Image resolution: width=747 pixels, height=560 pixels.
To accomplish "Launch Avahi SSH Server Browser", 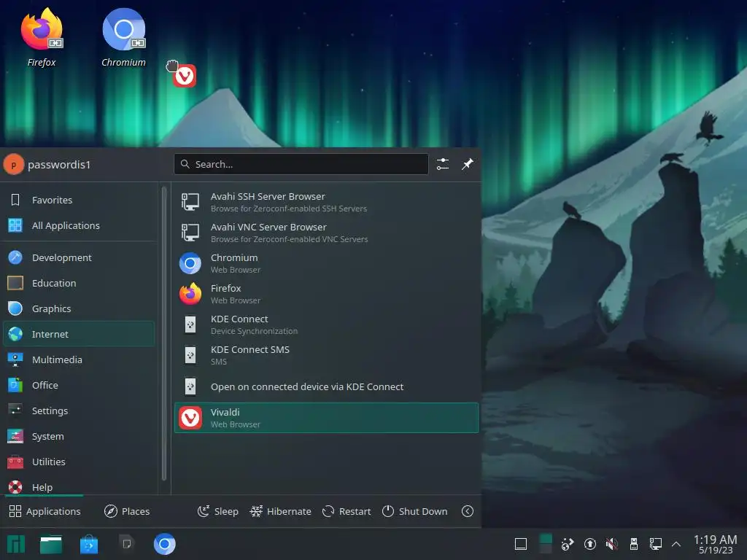I will click(x=326, y=202).
